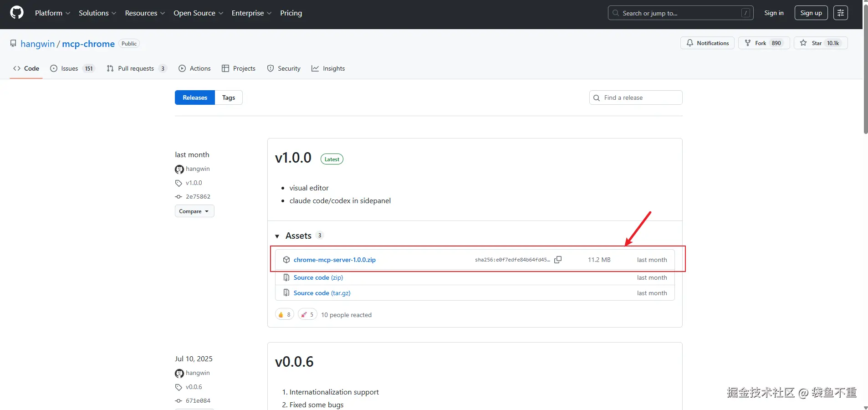Viewport: 868px width, 410px height.
Task: Expand the Open Source menu
Action: tap(198, 13)
